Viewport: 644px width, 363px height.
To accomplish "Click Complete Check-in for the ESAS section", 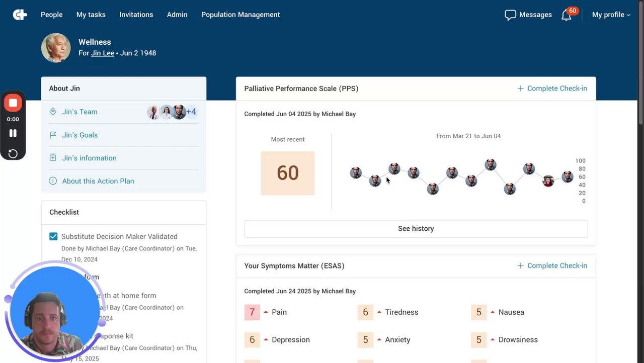I will (x=552, y=266).
